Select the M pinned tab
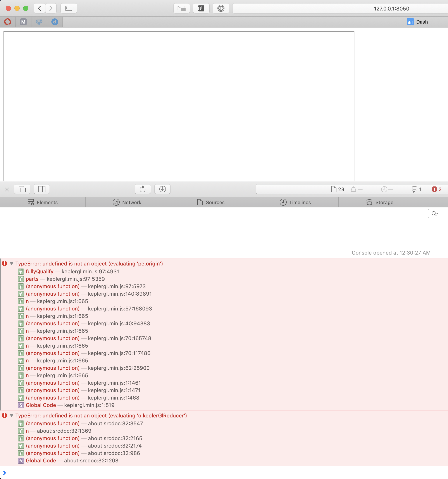 pos(23,22)
